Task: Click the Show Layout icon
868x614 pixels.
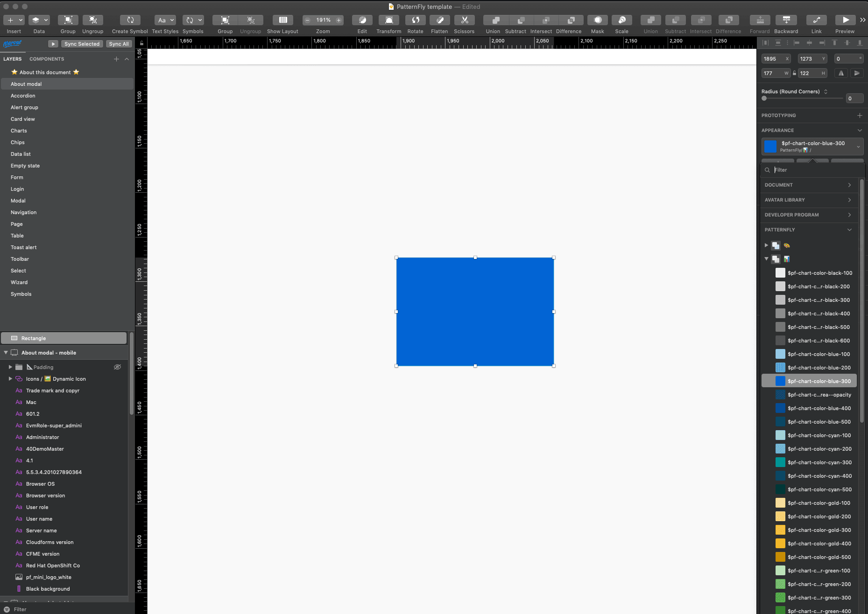Action: (x=282, y=20)
